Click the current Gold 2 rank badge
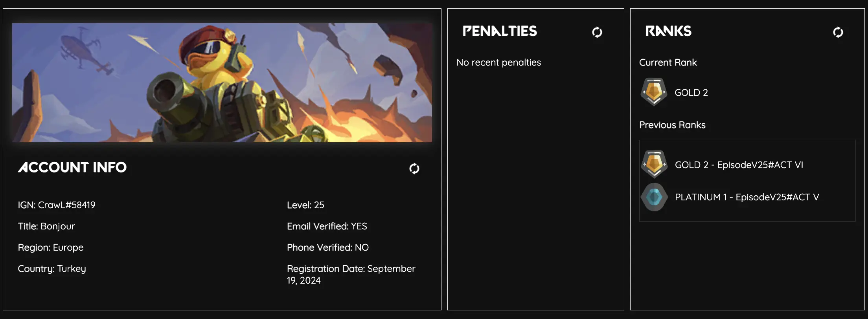 (654, 92)
